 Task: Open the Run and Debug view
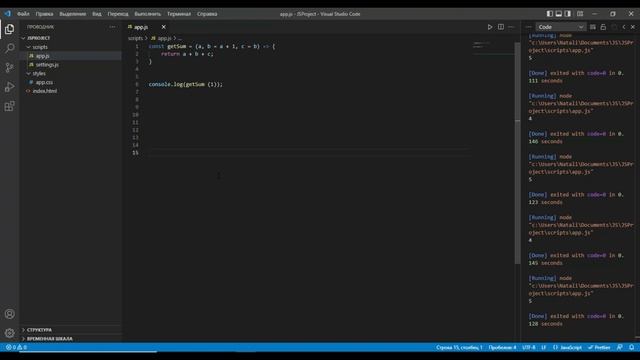9,87
